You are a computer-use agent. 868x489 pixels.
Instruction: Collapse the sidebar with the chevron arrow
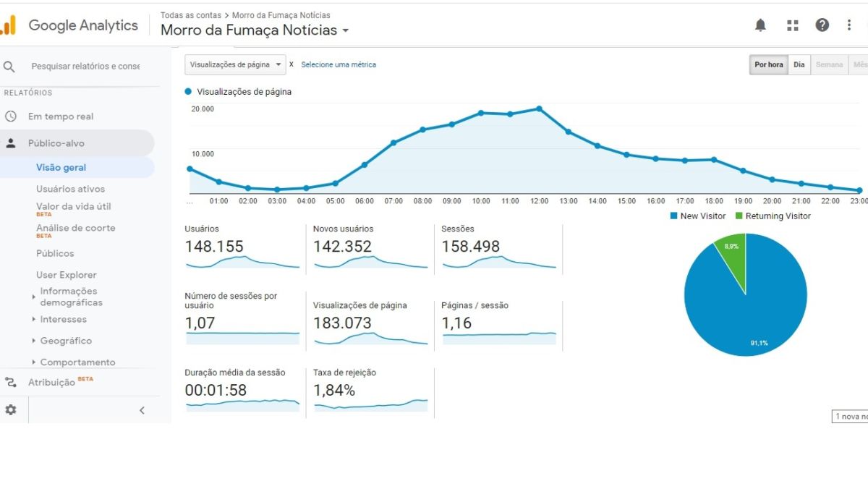coord(142,410)
